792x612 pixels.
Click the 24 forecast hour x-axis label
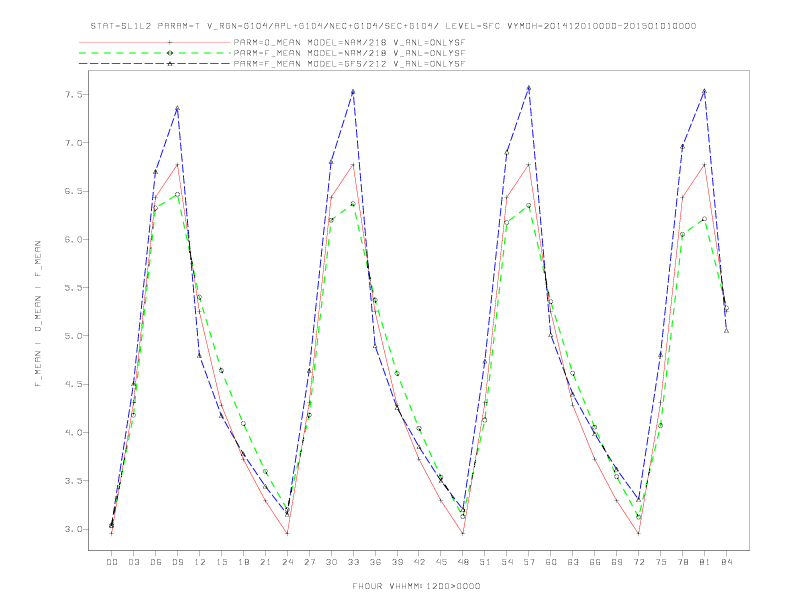(287, 562)
